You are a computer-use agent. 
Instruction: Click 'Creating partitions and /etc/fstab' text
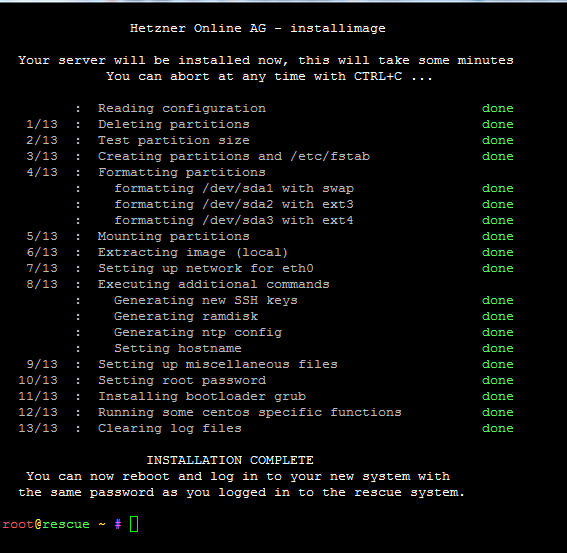[x=234, y=156]
